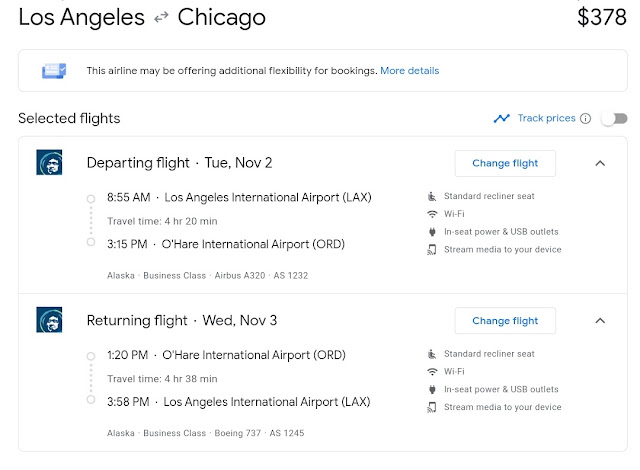Toggle the Track prices switch

614,118
